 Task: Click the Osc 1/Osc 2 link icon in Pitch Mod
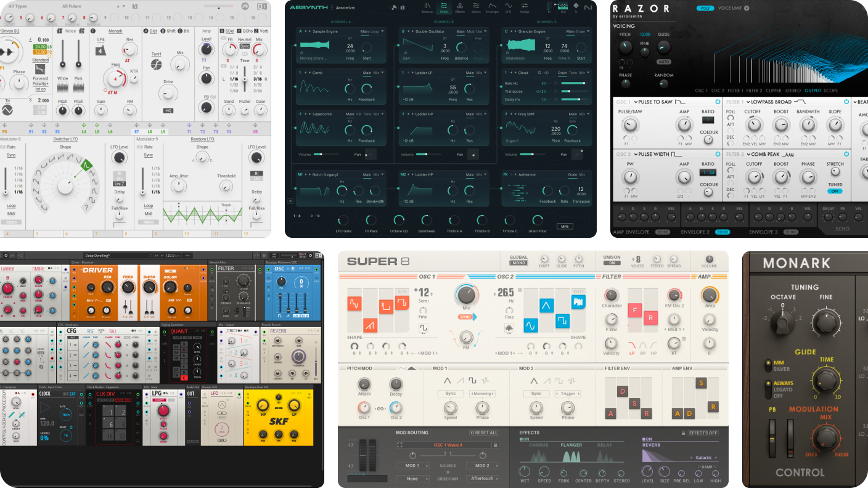click(x=380, y=409)
